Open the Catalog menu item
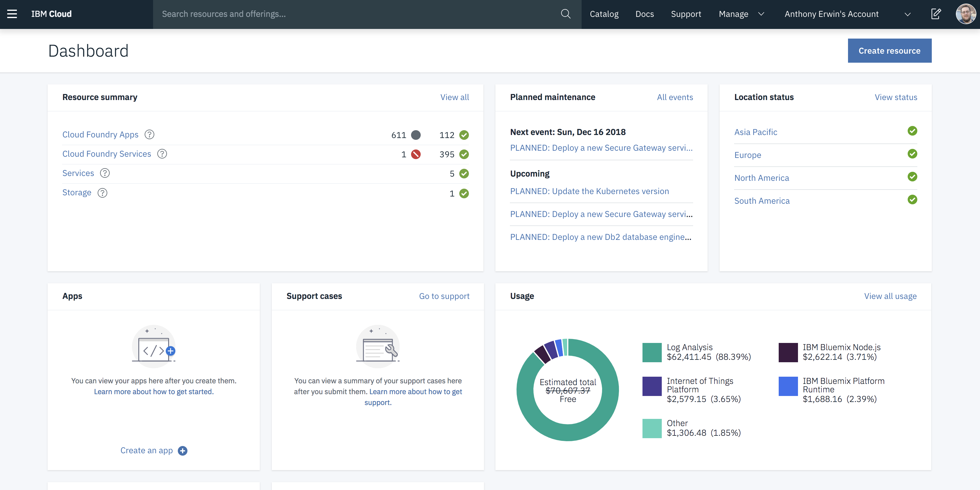 604,14
